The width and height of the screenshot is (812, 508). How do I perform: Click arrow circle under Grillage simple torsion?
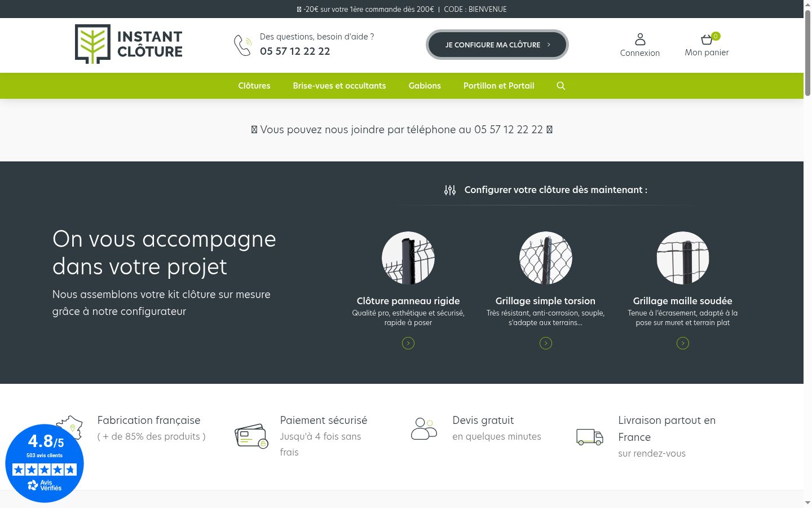coord(546,343)
